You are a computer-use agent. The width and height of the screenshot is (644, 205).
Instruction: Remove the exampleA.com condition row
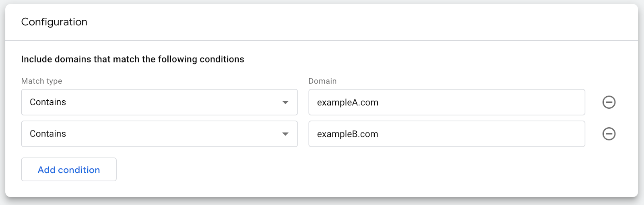tap(609, 102)
